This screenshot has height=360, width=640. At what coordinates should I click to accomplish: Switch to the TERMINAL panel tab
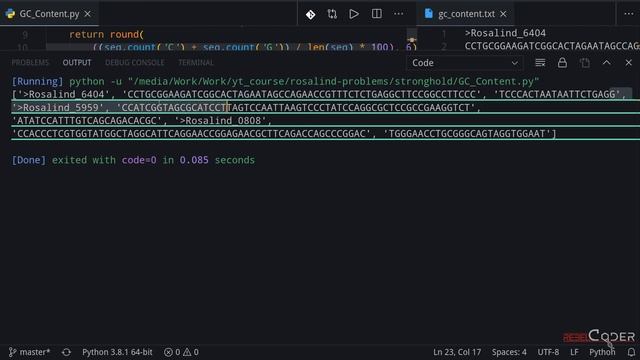196,62
